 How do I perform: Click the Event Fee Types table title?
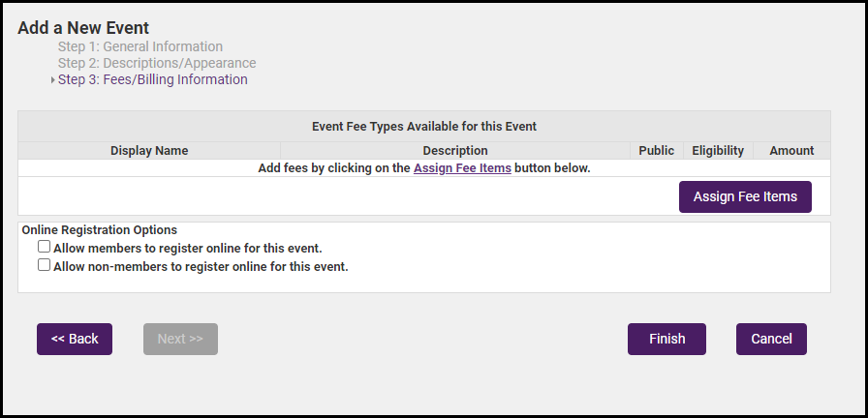tap(424, 127)
